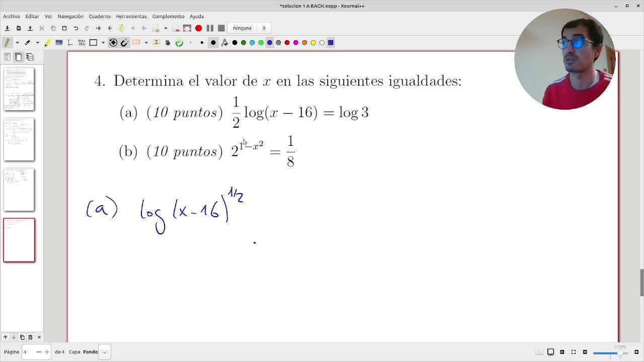This screenshot has height=362, width=644.
Task: Click the Copy icon
Action: coord(53,28)
